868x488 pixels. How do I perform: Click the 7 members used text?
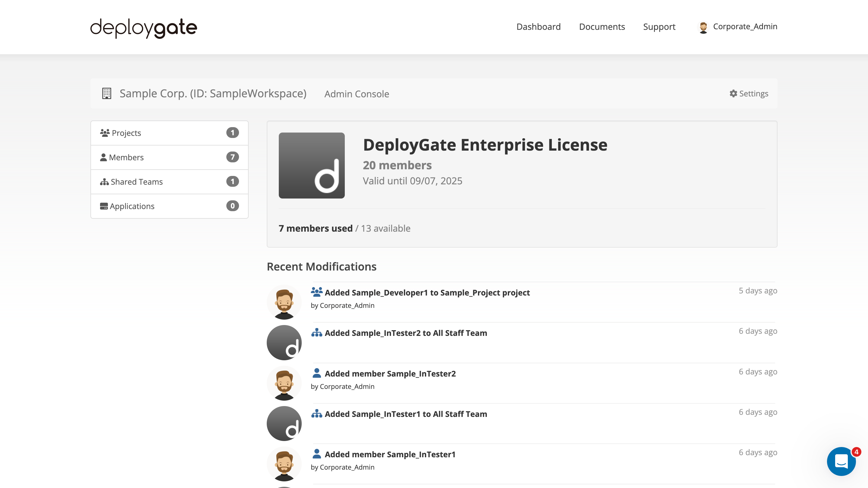click(315, 228)
